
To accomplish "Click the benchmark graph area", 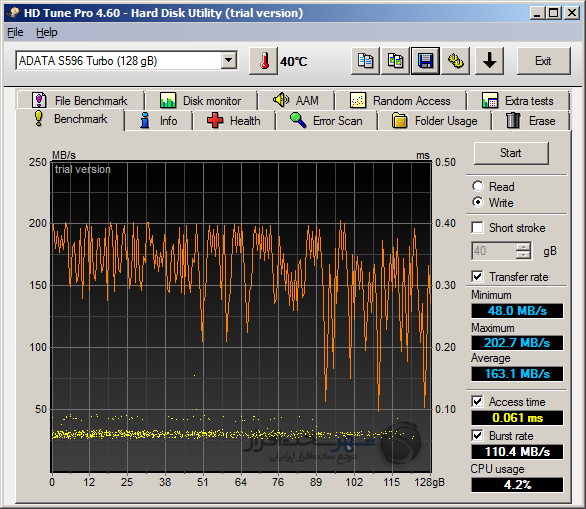I will tap(241, 317).
